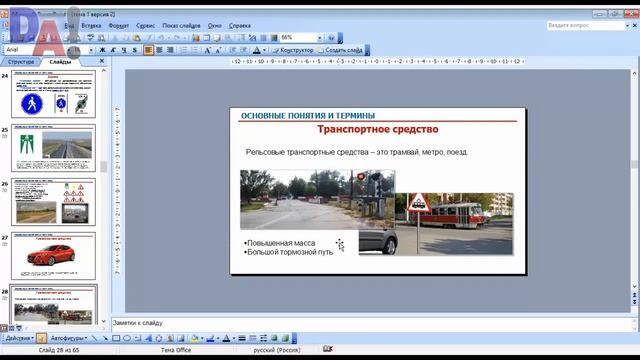The height and width of the screenshot is (360, 640).
Task: Center the text alignment
Action: click(x=159, y=50)
